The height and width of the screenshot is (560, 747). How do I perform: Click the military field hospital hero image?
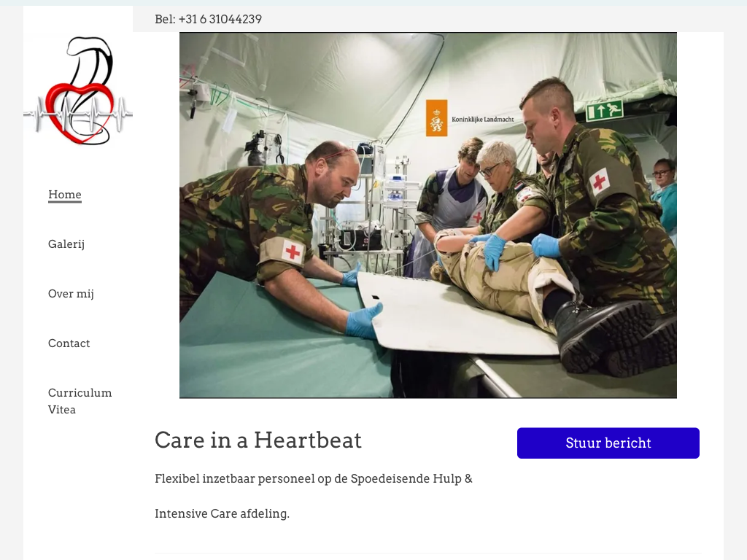[x=427, y=215]
